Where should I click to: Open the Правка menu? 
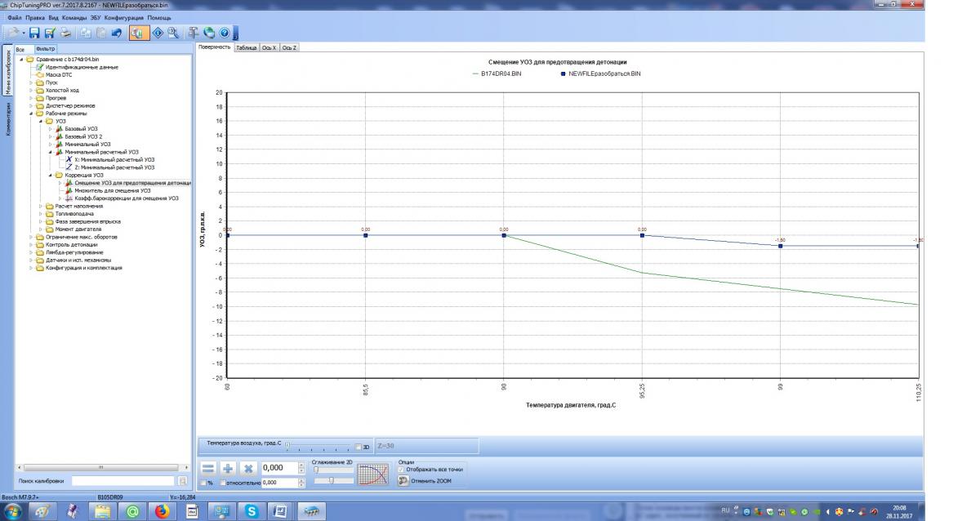click(x=35, y=17)
